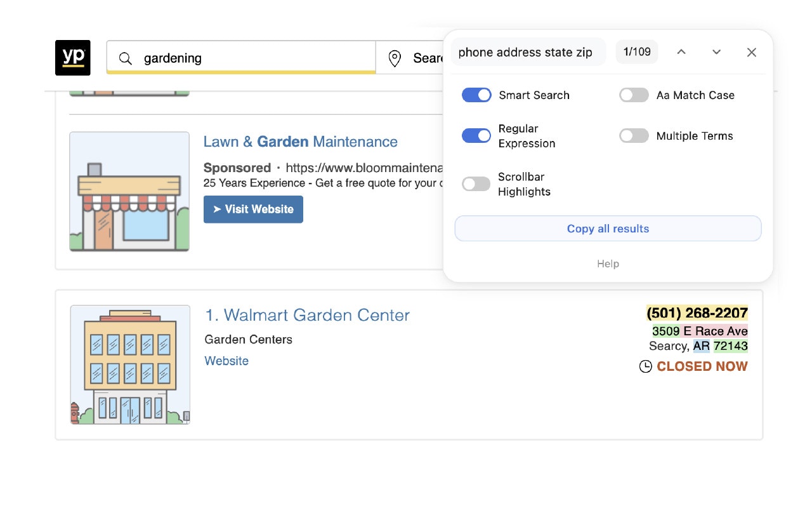Open the Help link in find panel
This screenshot has width=812, height=508.
point(608,264)
